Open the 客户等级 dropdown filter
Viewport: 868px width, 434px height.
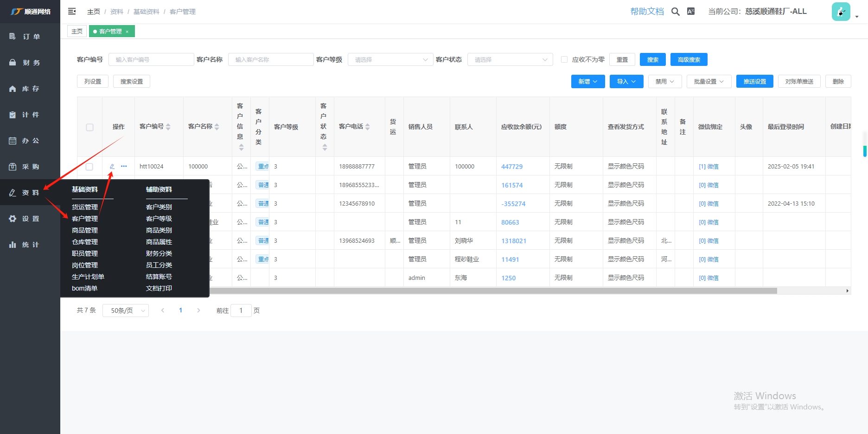[390, 59]
